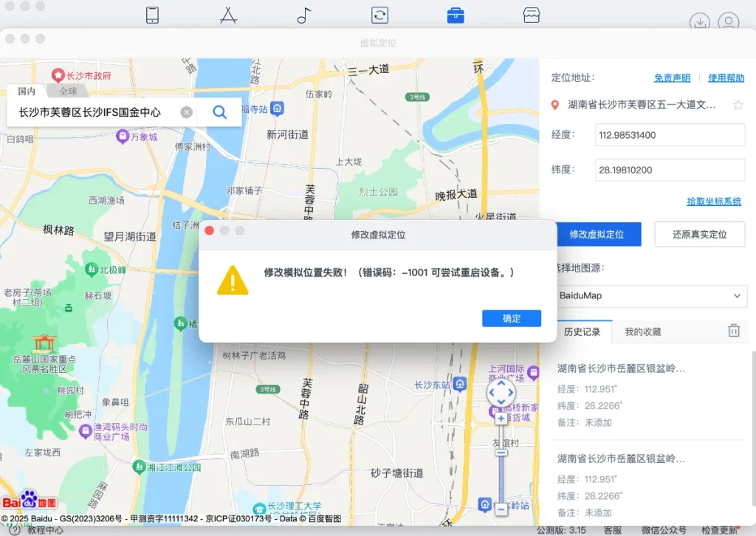Click the map zoom level slider track
The height and width of the screenshot is (536, 756).
pos(501,464)
